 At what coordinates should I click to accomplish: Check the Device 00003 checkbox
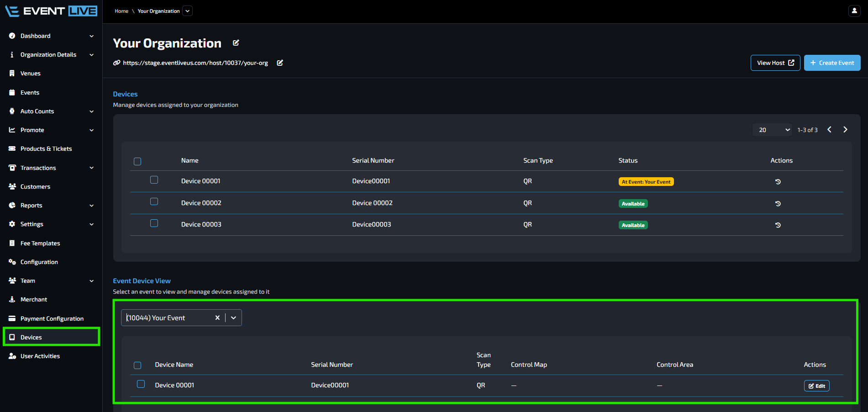pyautogui.click(x=154, y=223)
